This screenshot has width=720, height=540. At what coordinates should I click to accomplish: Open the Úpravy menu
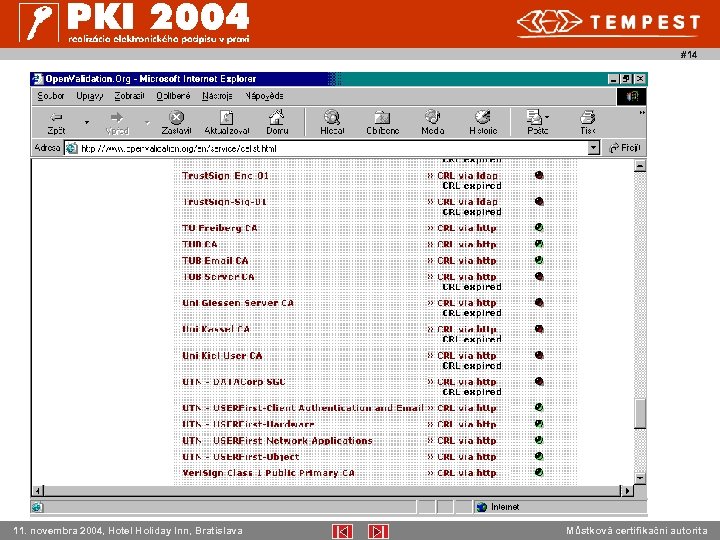(x=90, y=96)
